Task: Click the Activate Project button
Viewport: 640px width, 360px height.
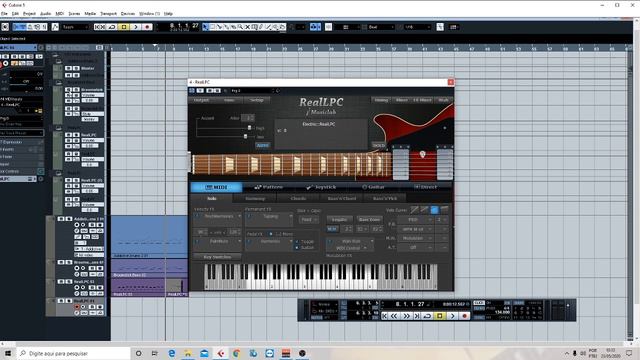Action: tap(5, 27)
